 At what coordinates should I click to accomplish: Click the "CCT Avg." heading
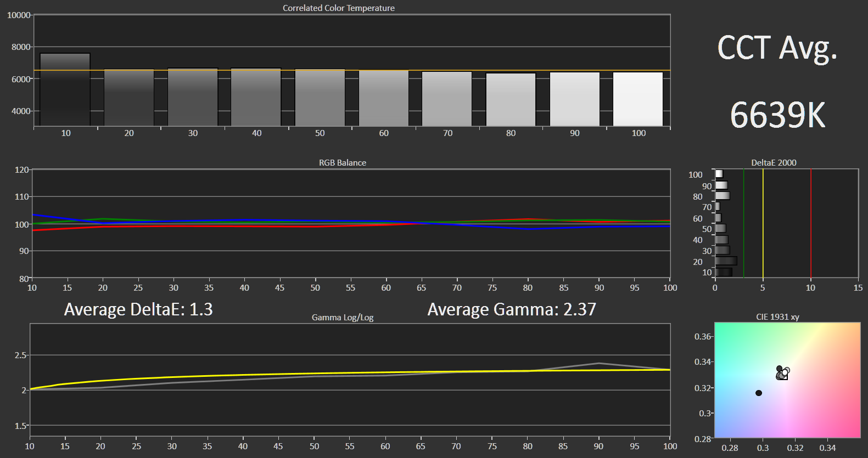(777, 48)
